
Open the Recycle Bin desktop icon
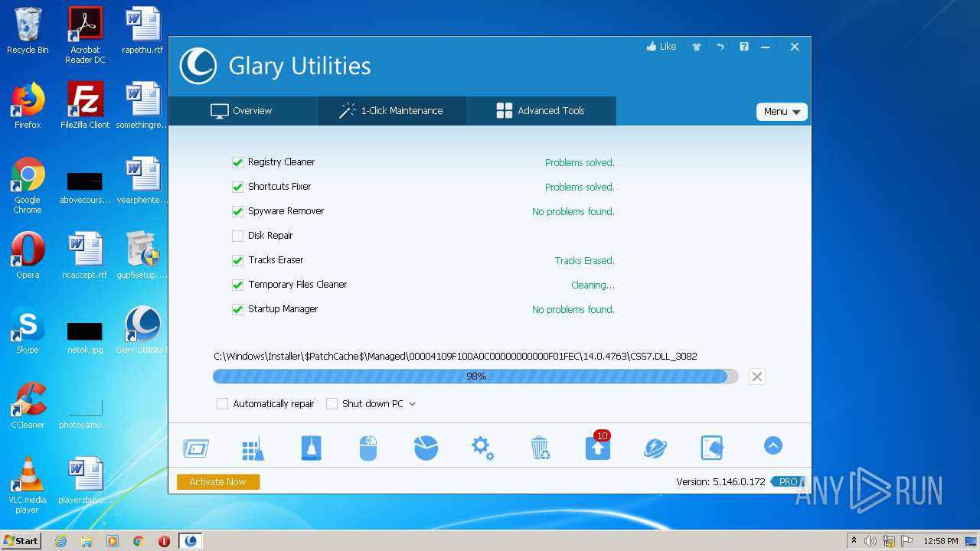(28, 31)
